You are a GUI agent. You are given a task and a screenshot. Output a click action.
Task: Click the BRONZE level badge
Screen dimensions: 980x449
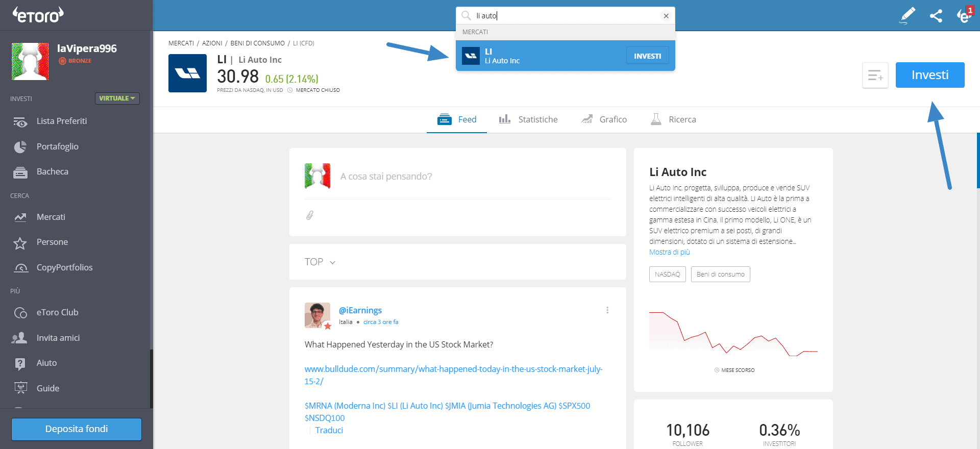pyautogui.click(x=75, y=61)
